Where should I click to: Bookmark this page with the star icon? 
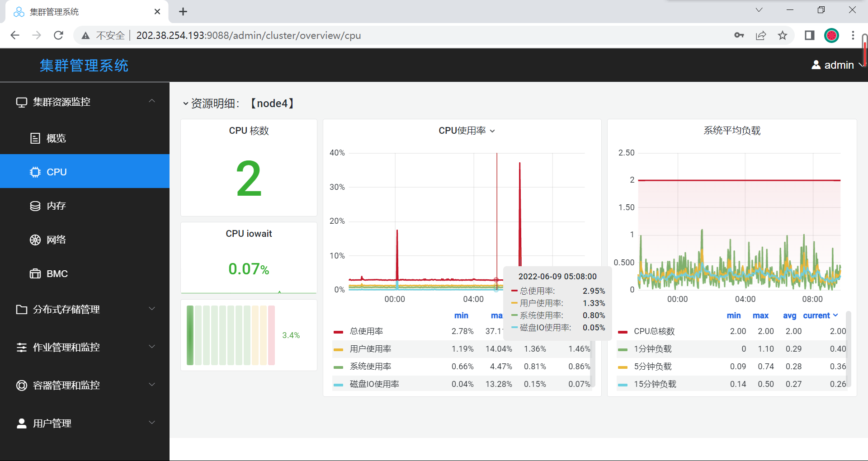(783, 35)
